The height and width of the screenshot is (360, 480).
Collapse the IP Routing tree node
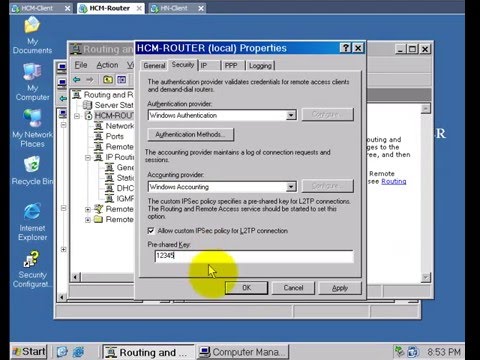[x=88, y=157]
